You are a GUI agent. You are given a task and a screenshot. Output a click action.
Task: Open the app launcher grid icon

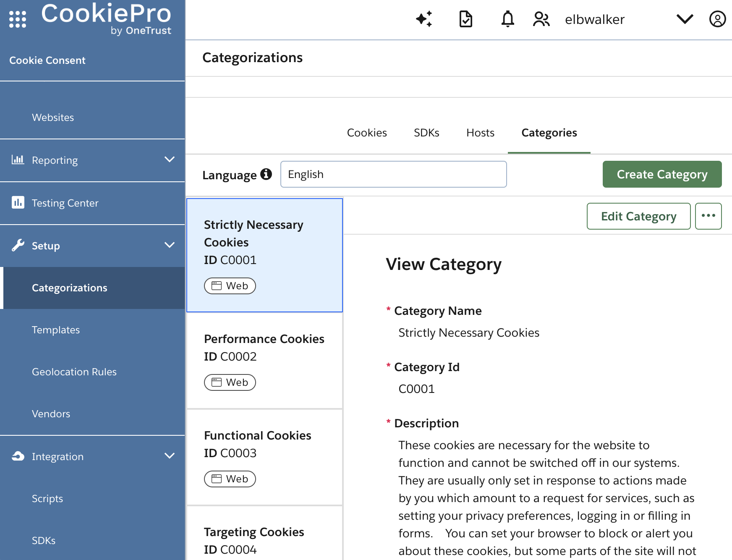[x=17, y=19]
